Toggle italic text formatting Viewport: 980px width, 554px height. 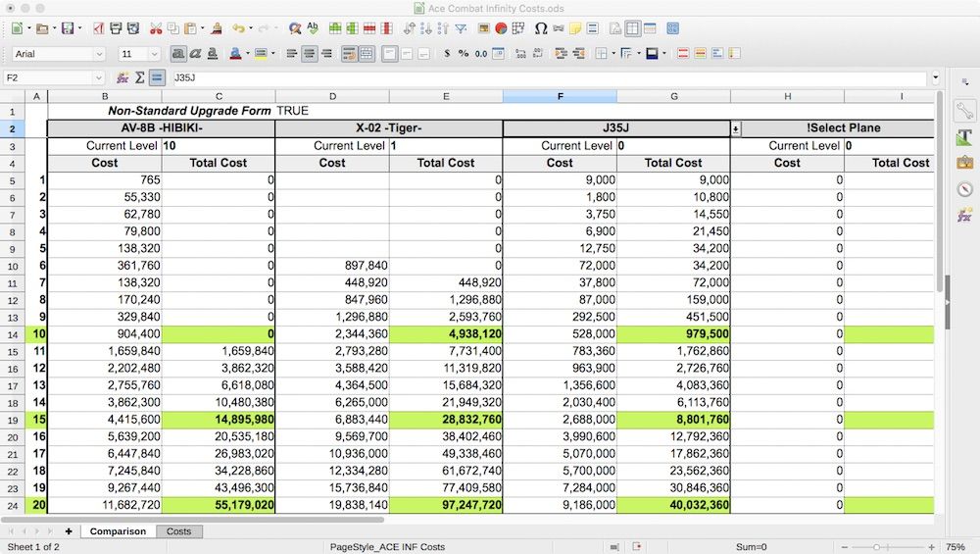pyautogui.click(x=195, y=54)
